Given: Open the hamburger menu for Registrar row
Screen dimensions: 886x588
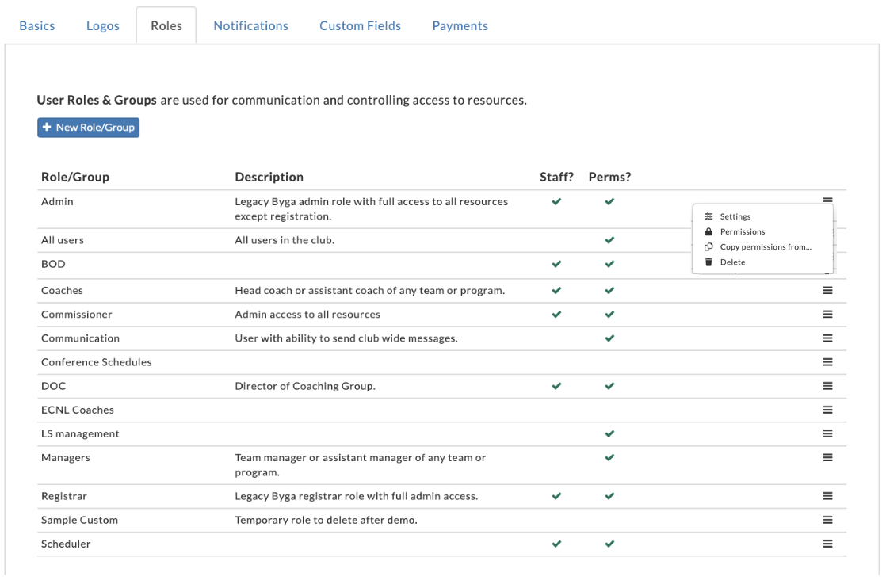Looking at the screenshot, I should (x=827, y=496).
